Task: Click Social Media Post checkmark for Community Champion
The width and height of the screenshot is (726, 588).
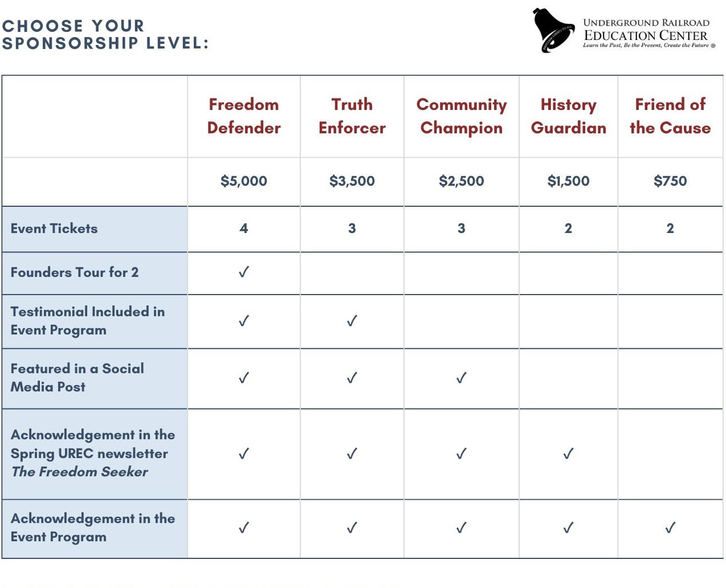Action: click(x=462, y=378)
